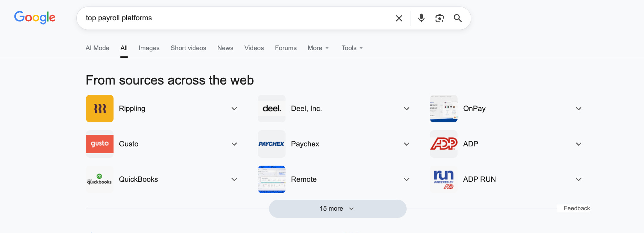Expand the Remote entry chevron
This screenshot has width=644, height=233.
coord(407,179)
